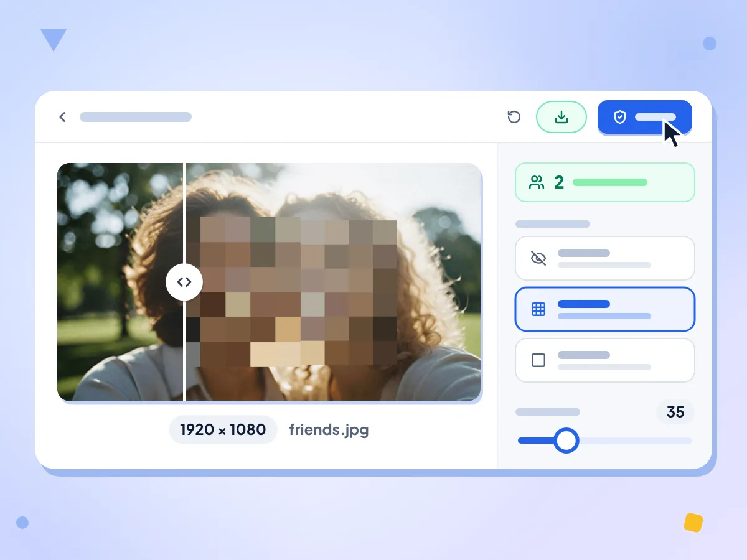Click the download arrow icon
This screenshot has height=560, width=747.
coord(561,117)
